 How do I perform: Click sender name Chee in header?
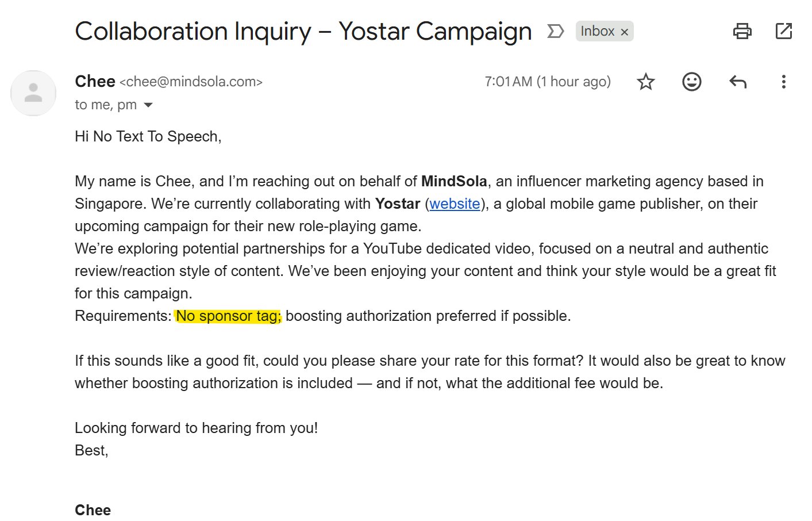coord(95,82)
